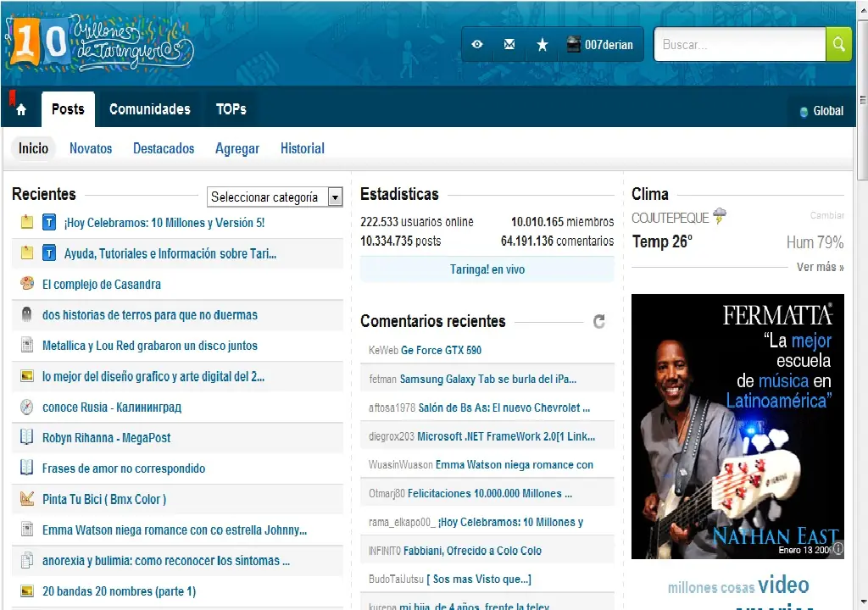Open post Metallica y Lou Red grabaron
The width and height of the screenshot is (868, 610).
tap(150, 346)
